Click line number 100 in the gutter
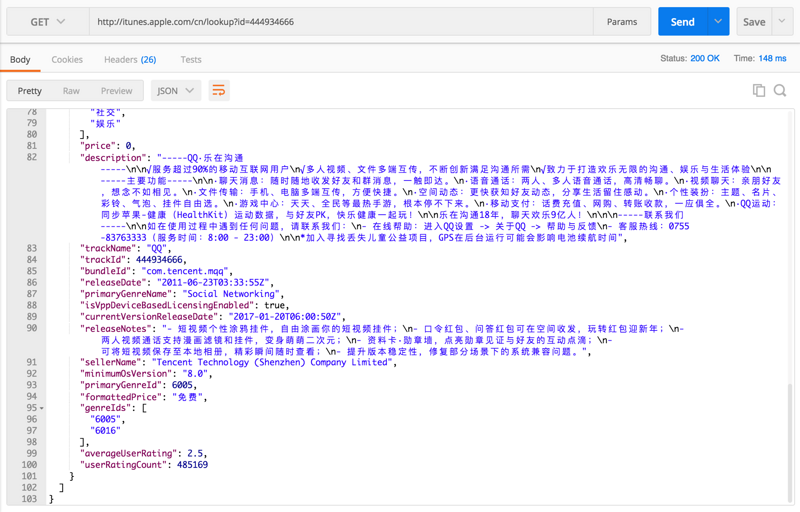 29,465
